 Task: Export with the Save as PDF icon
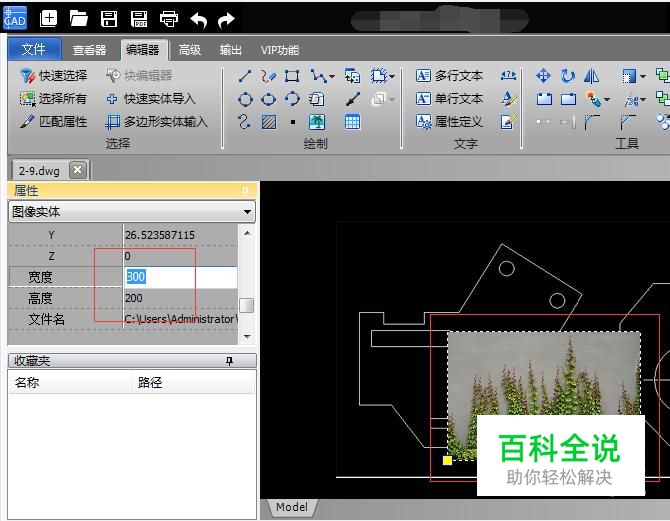click(x=139, y=19)
